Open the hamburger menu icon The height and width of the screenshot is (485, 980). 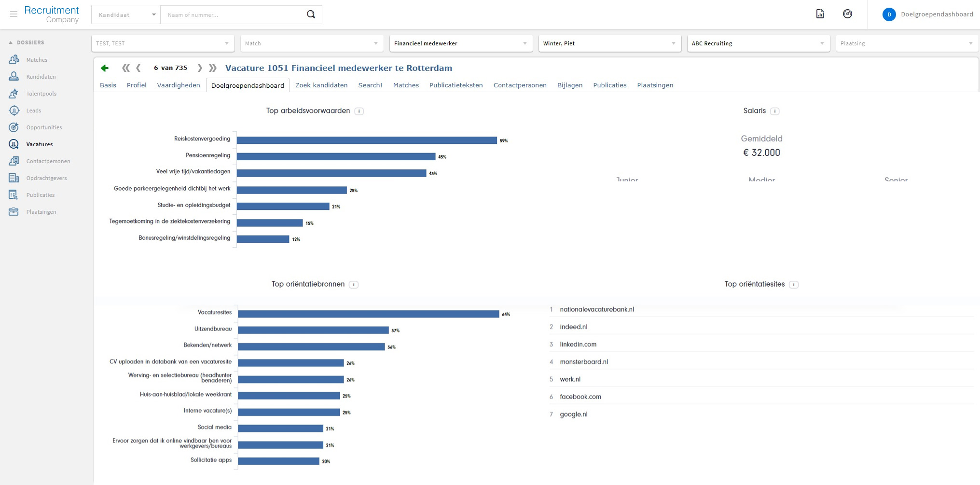click(14, 14)
